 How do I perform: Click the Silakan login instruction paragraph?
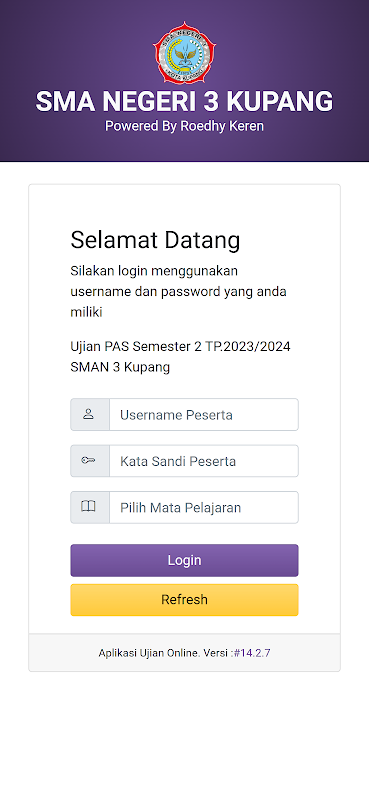tap(179, 291)
